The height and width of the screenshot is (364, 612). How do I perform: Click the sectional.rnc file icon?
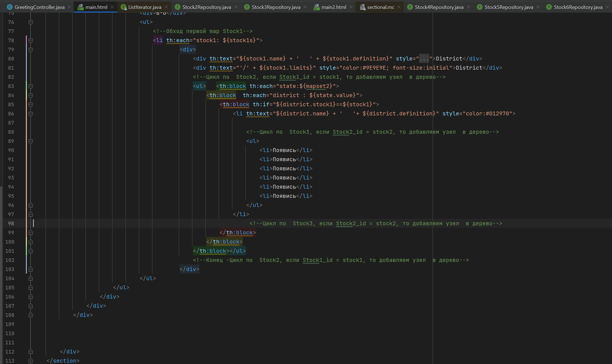point(362,7)
